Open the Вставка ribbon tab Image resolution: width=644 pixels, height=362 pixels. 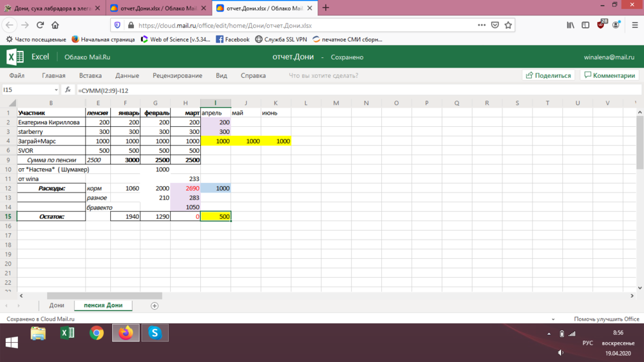click(x=90, y=75)
